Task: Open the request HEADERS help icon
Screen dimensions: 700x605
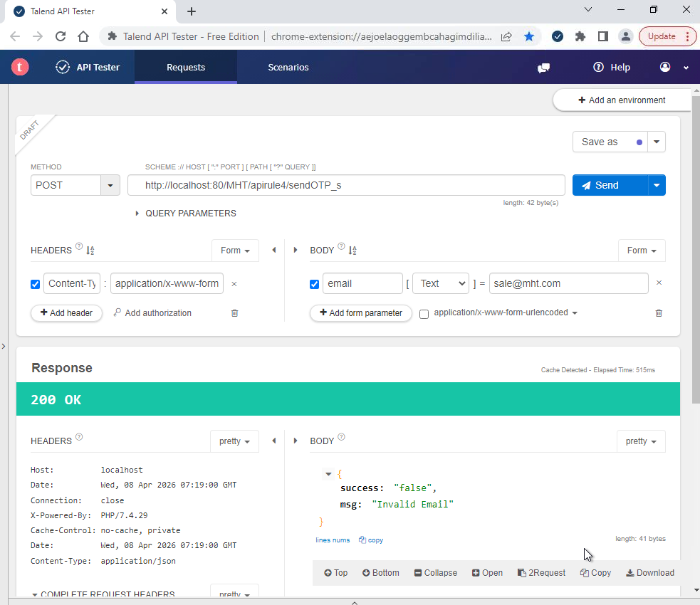Action: pyautogui.click(x=79, y=246)
